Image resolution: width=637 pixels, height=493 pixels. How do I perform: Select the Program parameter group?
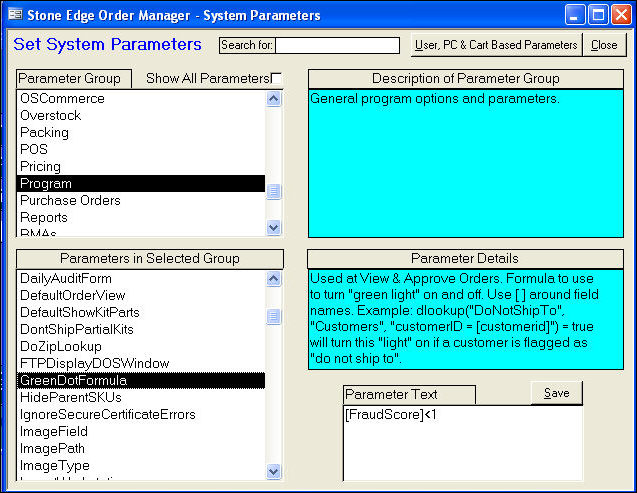[141, 184]
